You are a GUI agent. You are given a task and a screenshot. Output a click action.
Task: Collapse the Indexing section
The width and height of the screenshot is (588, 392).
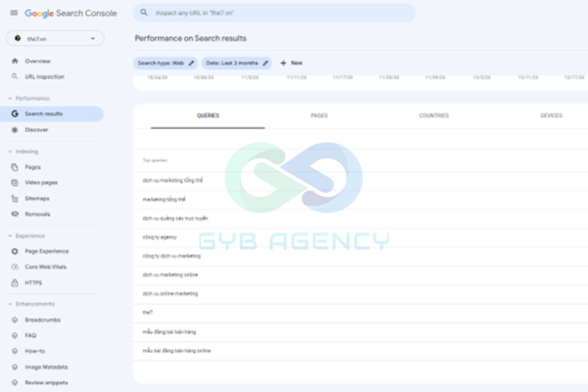[x=23, y=152]
